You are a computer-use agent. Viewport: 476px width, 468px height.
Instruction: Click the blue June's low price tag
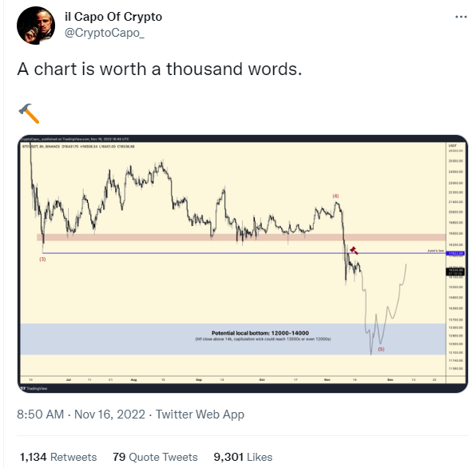pyautogui.click(x=455, y=253)
